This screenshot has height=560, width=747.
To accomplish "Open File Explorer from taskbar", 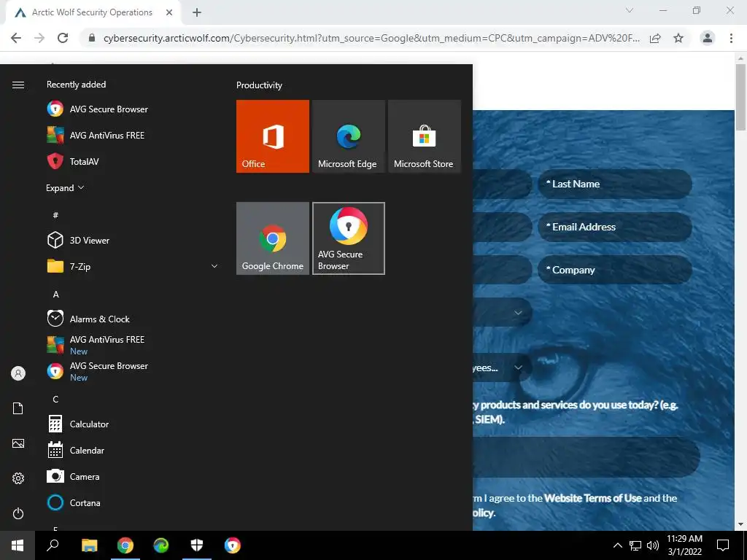I will tap(89, 545).
